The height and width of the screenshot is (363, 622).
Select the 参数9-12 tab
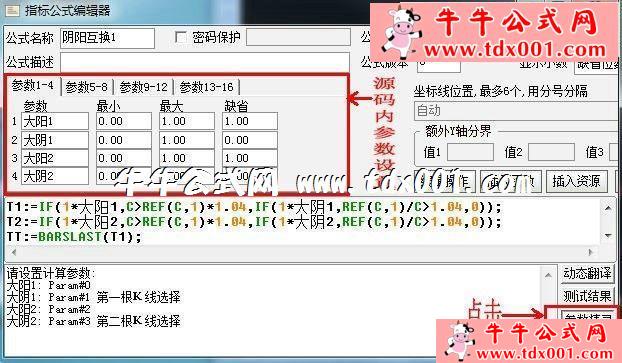coord(144,87)
